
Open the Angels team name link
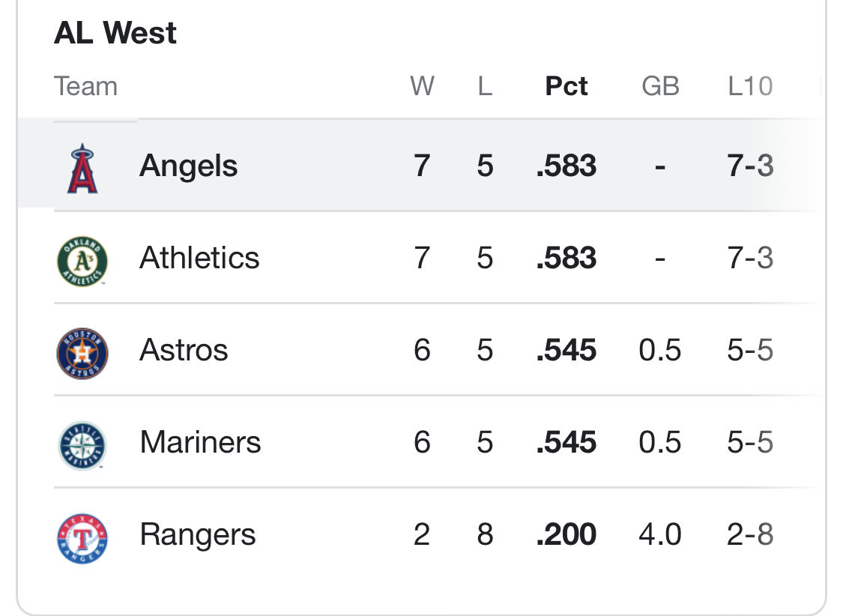coord(188,165)
